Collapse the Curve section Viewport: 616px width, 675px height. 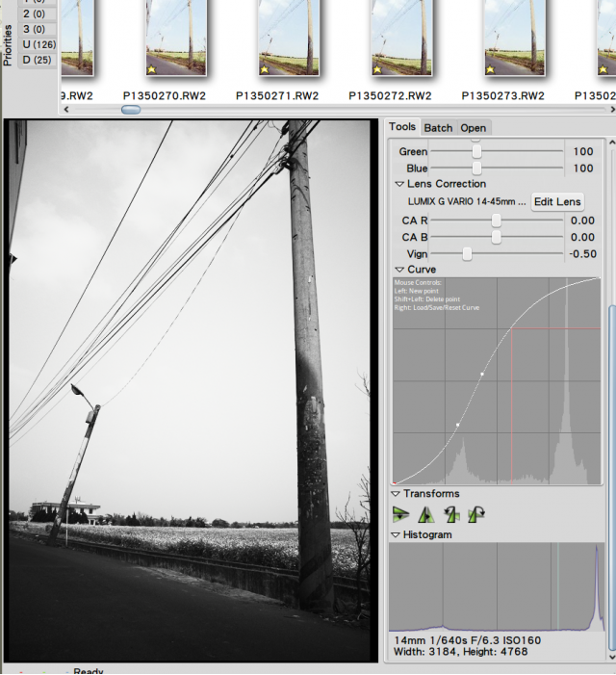pos(399,270)
